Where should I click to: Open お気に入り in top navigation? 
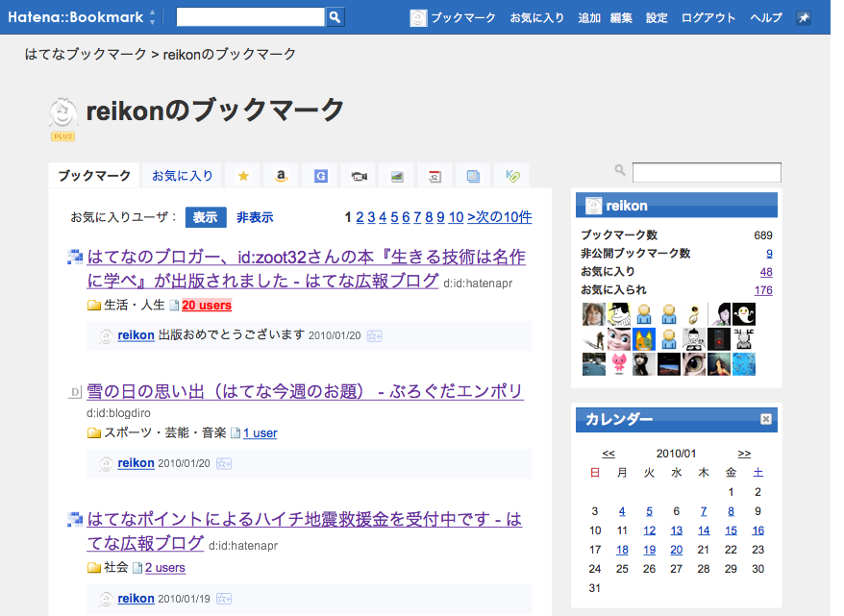pyautogui.click(x=537, y=17)
